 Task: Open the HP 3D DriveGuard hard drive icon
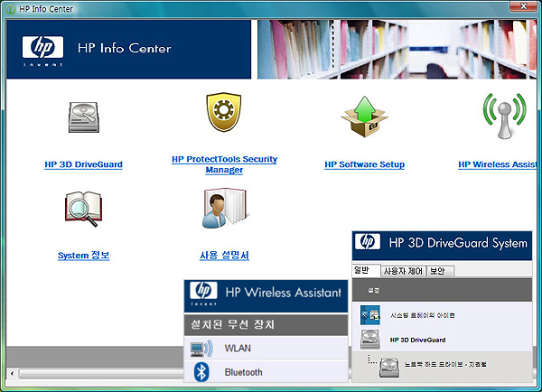84,117
